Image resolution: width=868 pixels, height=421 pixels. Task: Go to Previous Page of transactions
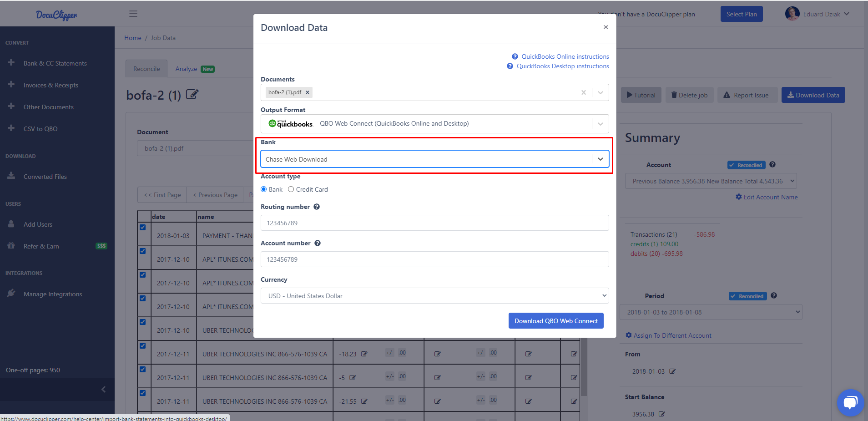pos(215,195)
